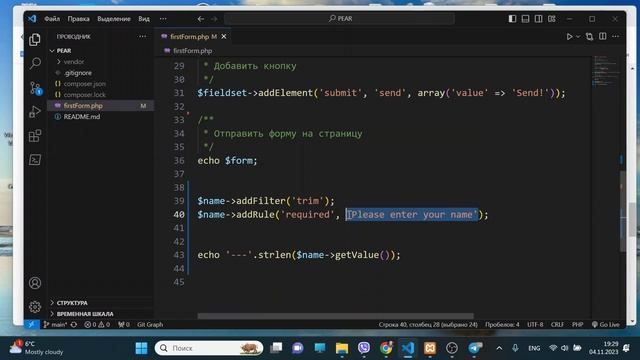Screen dimensions: 640x360
Task: Click the Run PHP file play button
Action: (569, 36)
